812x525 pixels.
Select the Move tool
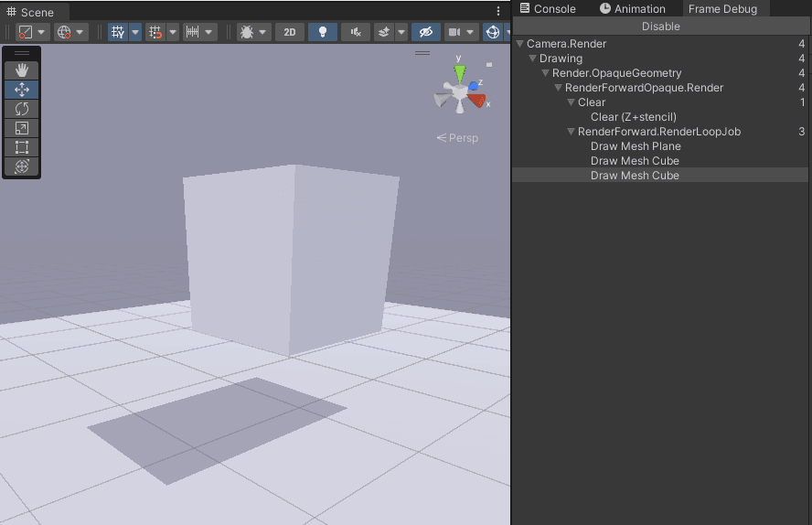[22, 90]
